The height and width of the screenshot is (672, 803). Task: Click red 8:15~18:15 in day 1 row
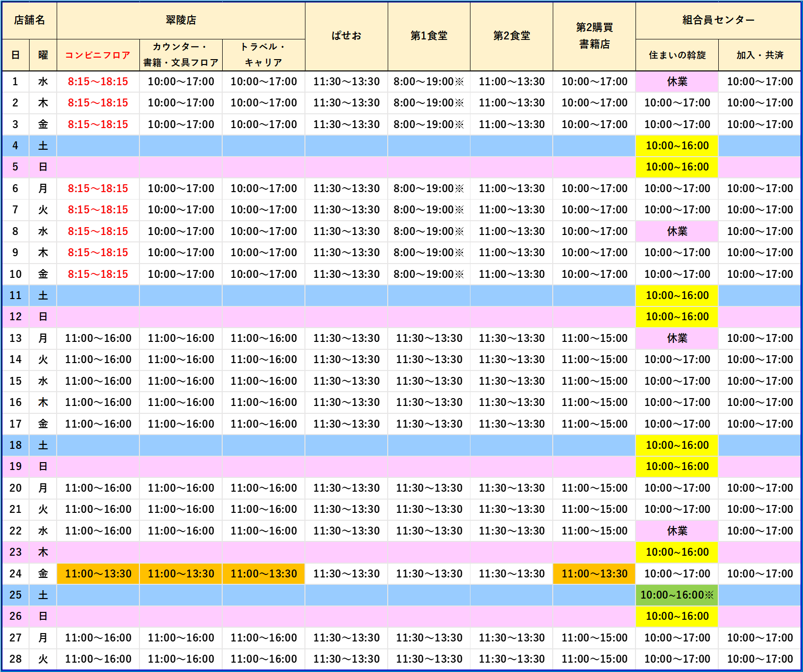coord(98,82)
